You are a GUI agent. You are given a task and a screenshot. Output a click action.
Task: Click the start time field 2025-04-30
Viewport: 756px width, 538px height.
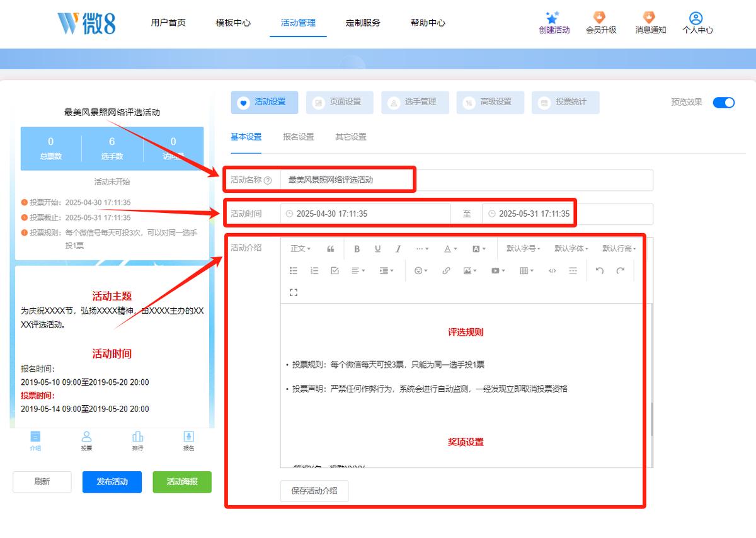(365, 214)
